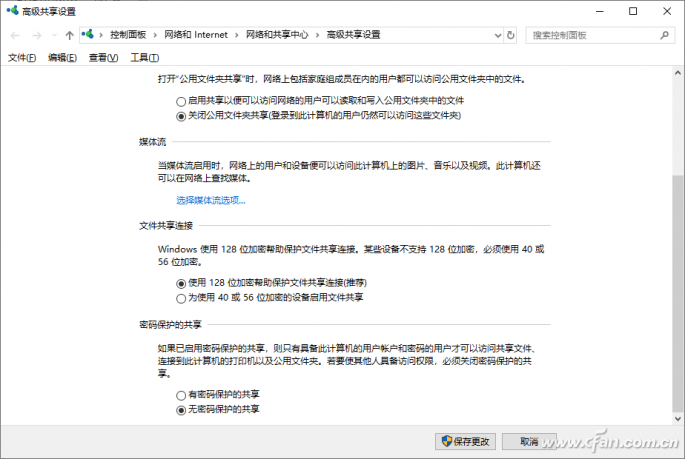This screenshot has width=685, height=459.
Task: Maximize the 高级共享设置 window
Action: pos(633,11)
